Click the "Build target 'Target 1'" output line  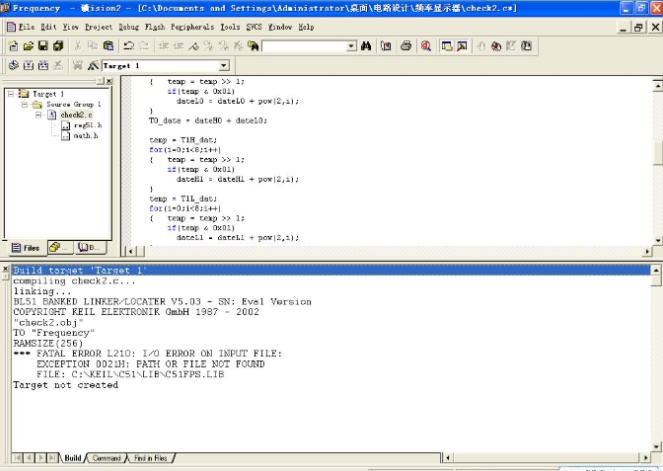(x=331, y=270)
